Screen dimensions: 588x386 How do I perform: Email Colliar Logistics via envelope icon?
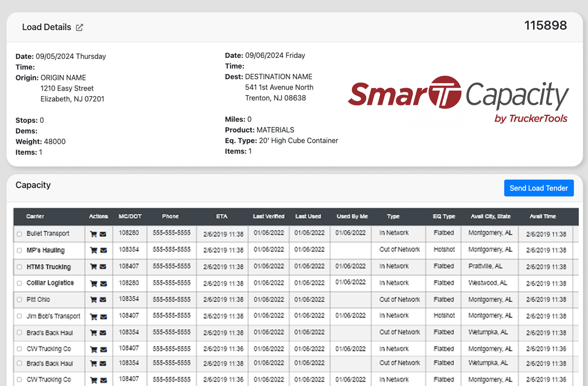tap(103, 284)
